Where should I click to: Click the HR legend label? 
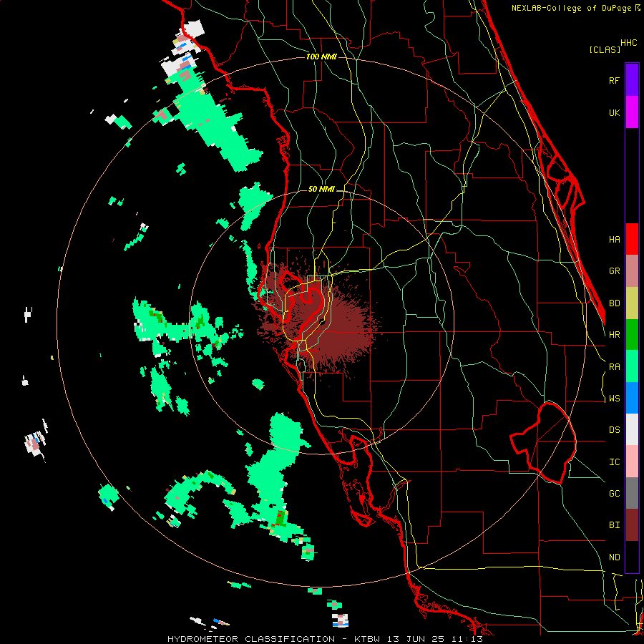(614, 335)
